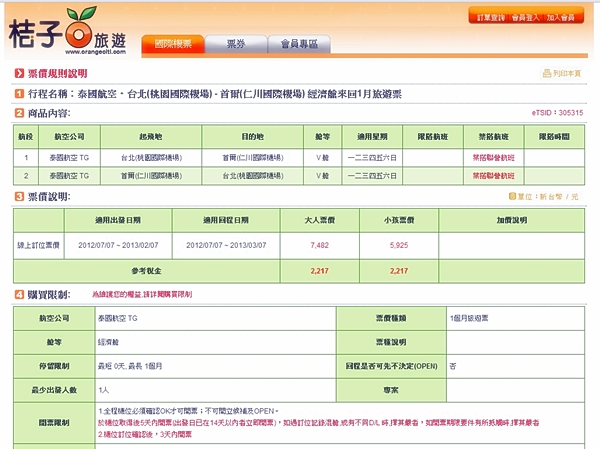Click the 限搭時間 column header
Viewport: 600px width, 449px height.
click(554, 137)
